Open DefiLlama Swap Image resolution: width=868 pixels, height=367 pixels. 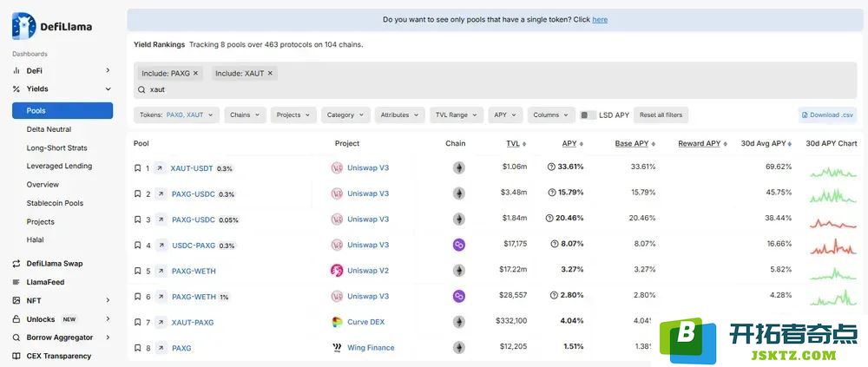[55, 264]
